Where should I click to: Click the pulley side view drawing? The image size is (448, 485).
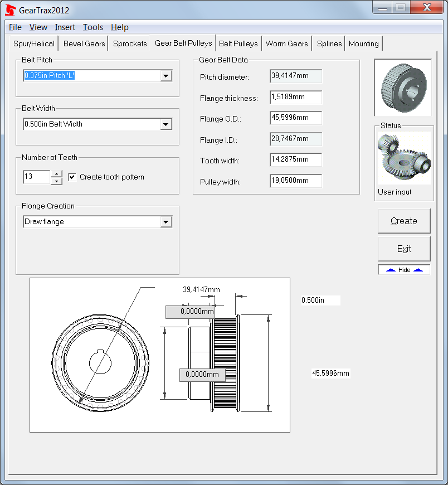(x=215, y=363)
